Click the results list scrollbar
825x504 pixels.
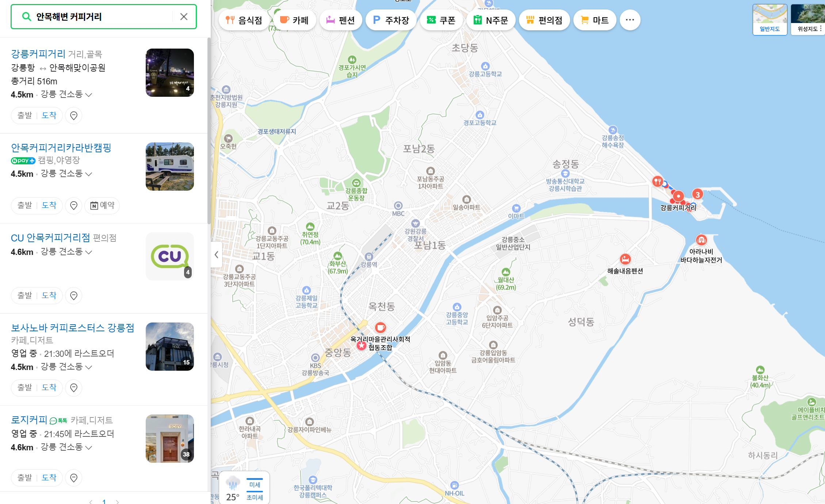click(209, 131)
